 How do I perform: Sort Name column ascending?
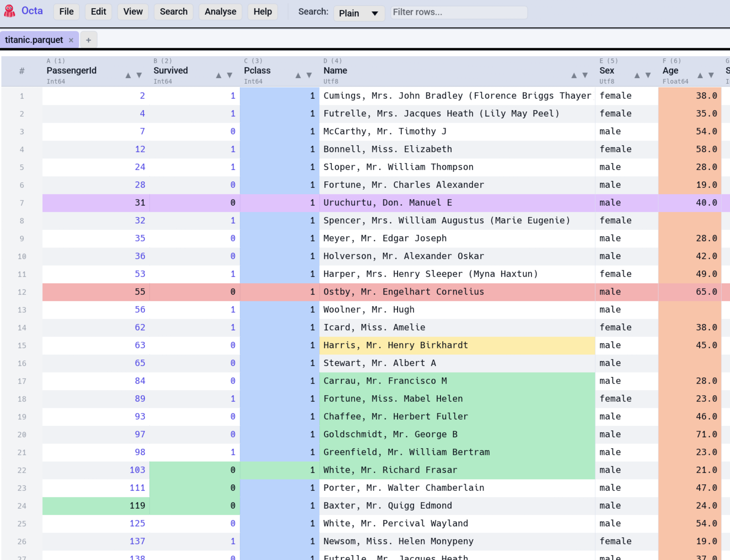(574, 75)
